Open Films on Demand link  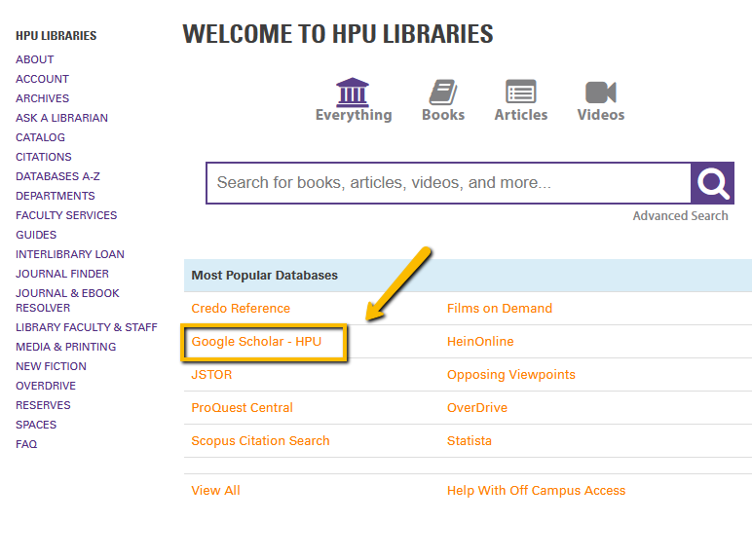pyautogui.click(x=499, y=309)
